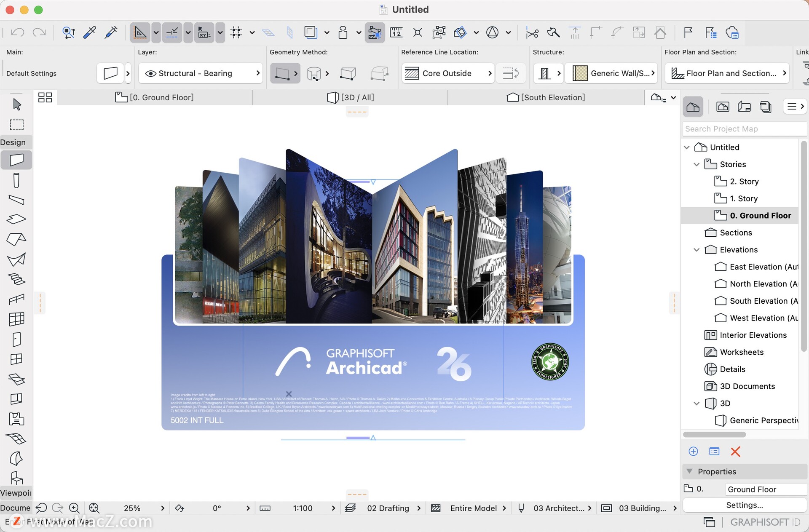Toggle Snap Guides and Points button
The height and width of the screenshot is (532, 809).
[172, 32]
